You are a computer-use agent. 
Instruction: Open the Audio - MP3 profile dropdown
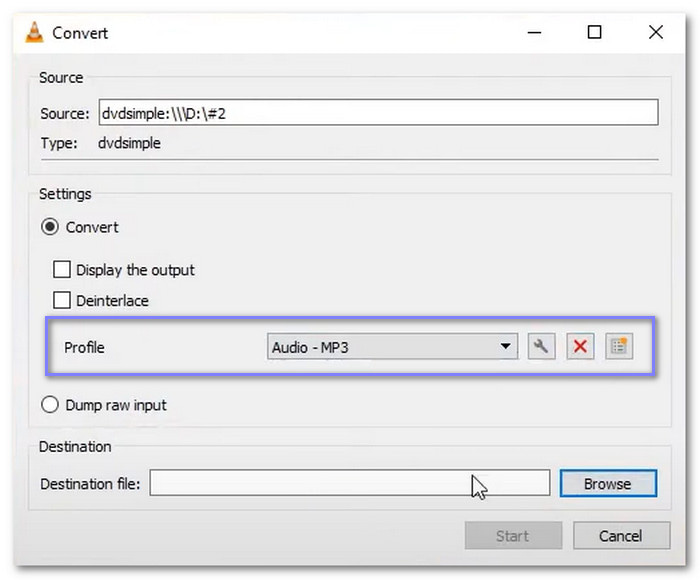click(392, 346)
